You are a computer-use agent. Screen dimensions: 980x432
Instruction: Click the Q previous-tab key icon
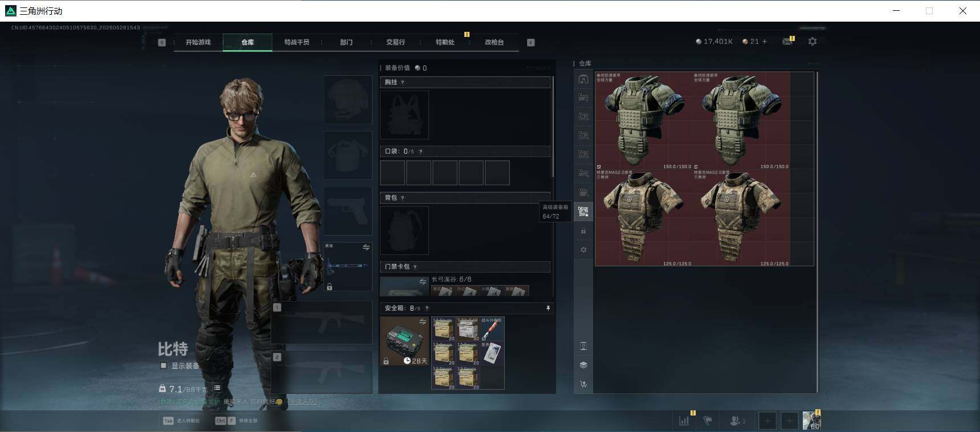click(x=162, y=42)
